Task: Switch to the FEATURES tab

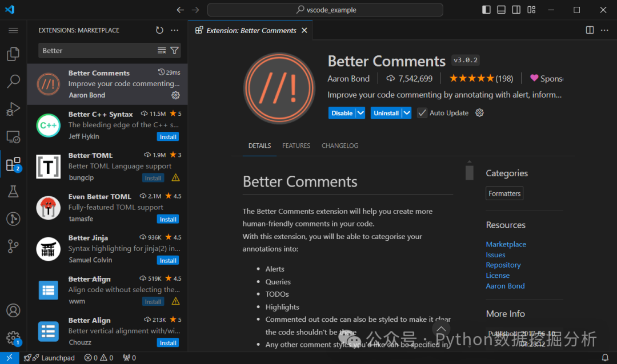Action: pyautogui.click(x=296, y=145)
